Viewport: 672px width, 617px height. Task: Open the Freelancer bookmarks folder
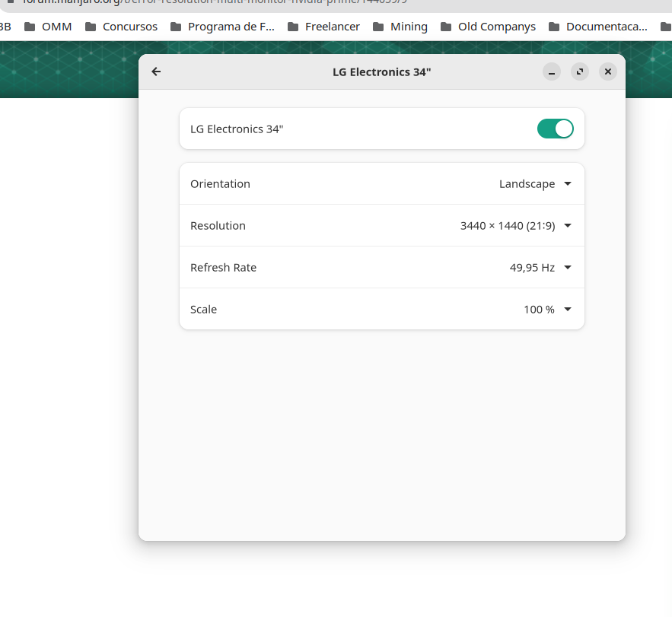pyautogui.click(x=323, y=27)
